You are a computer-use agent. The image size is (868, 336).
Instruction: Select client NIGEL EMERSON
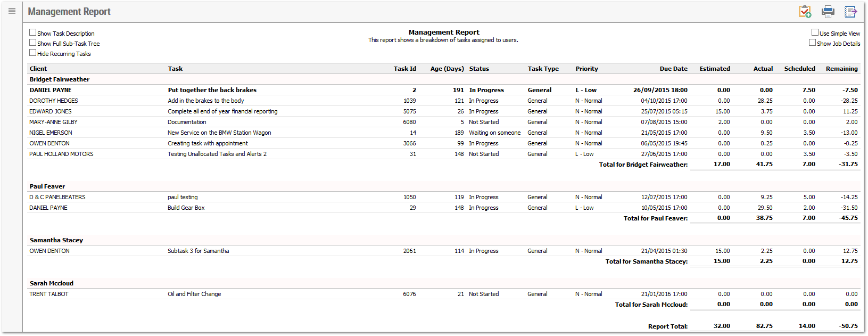pyautogui.click(x=51, y=133)
